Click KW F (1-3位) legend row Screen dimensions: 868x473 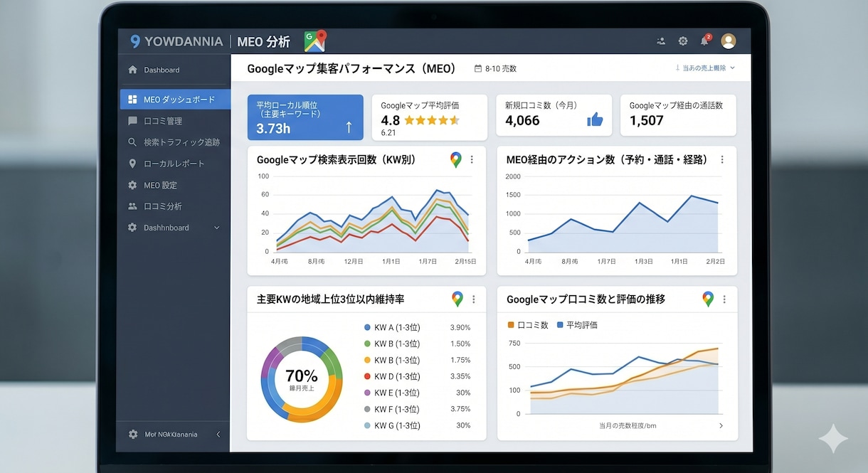click(x=417, y=409)
